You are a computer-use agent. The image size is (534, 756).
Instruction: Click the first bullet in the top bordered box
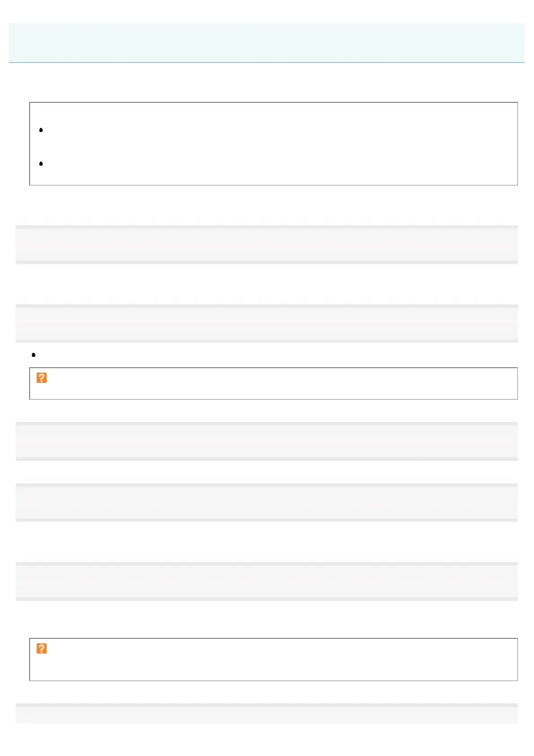pos(41,130)
